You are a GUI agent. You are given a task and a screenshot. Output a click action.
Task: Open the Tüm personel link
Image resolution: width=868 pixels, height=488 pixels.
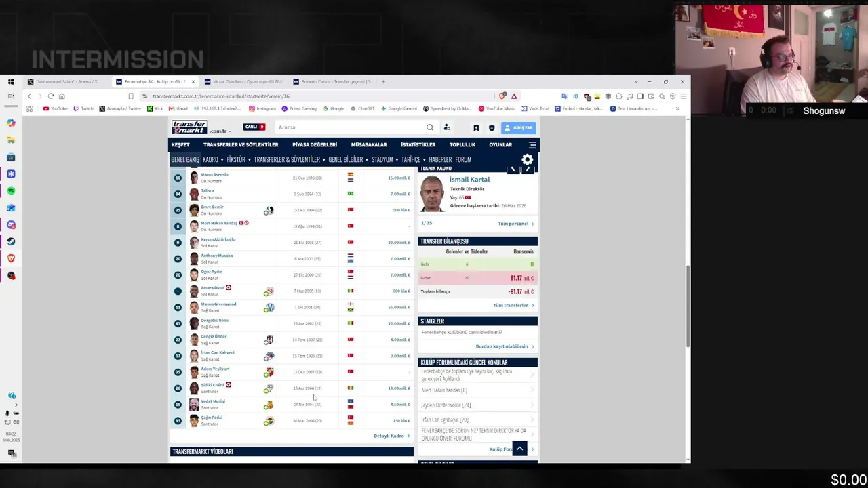pyautogui.click(x=515, y=224)
